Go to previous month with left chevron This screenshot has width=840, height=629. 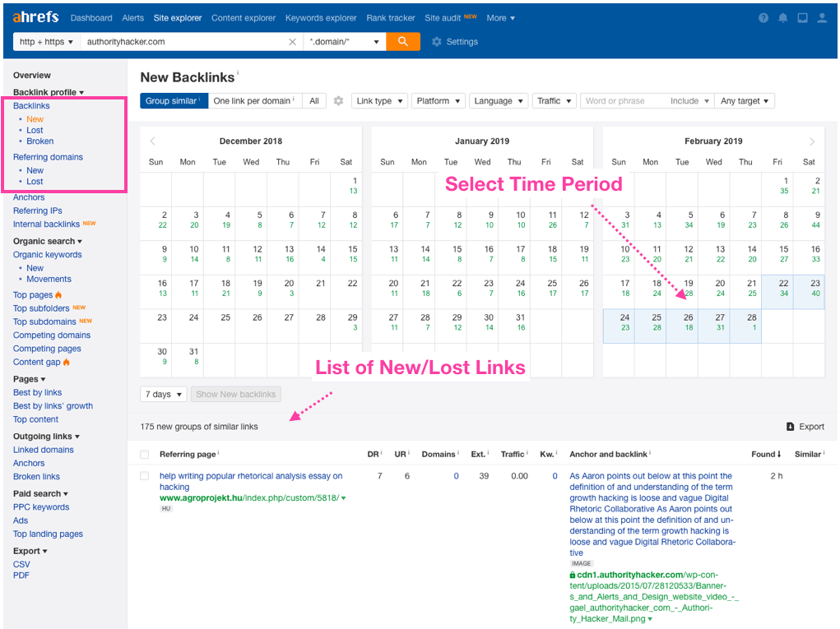pos(153,141)
